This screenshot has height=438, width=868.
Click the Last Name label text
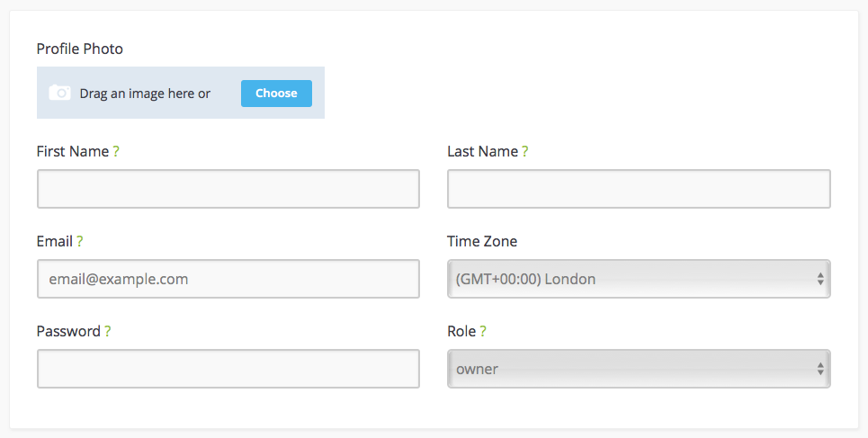pos(482,151)
